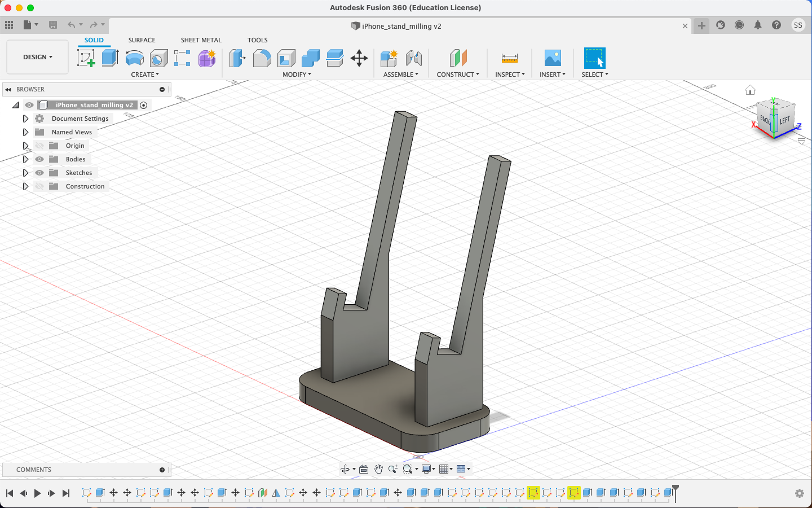This screenshot has height=508, width=812.
Task: Click the Insert image icon
Action: [553, 58]
